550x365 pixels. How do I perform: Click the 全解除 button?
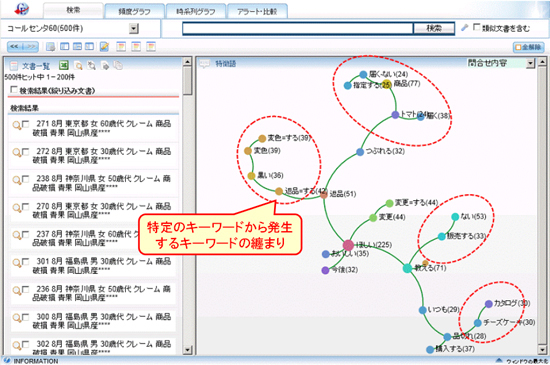click(x=528, y=47)
